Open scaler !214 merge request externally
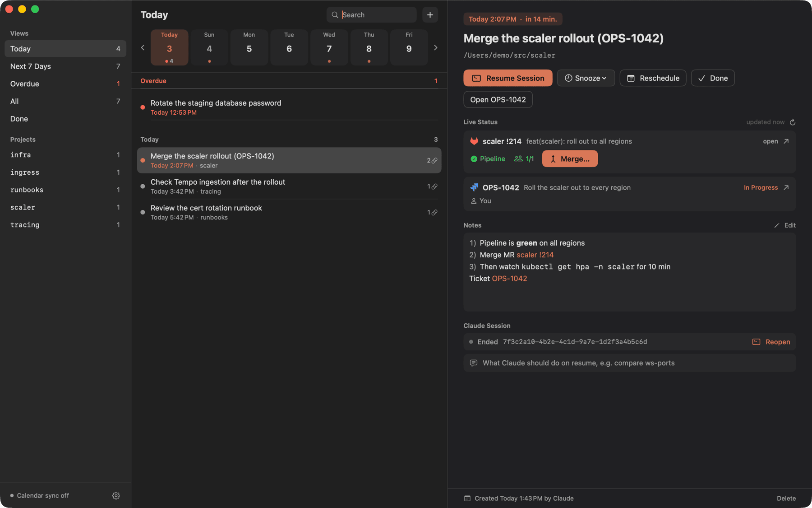This screenshot has width=812, height=508. [x=786, y=141]
